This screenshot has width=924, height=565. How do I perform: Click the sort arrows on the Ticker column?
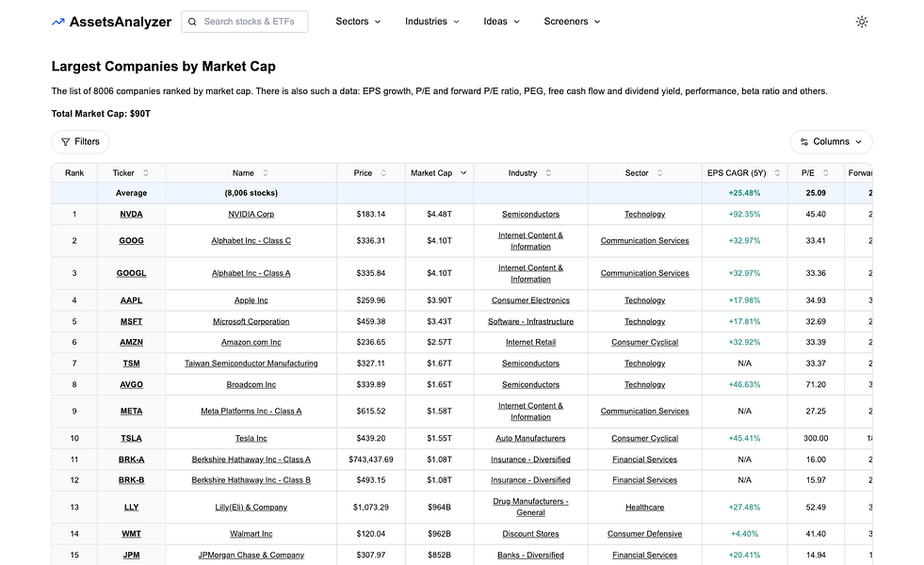click(147, 172)
